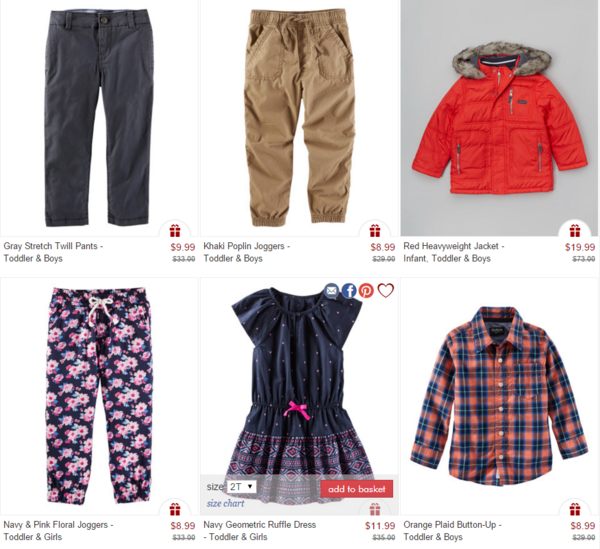Image resolution: width=600 pixels, height=549 pixels.
Task: Open Navy Geometric Ruffle Dress title link
Action: tap(259, 531)
